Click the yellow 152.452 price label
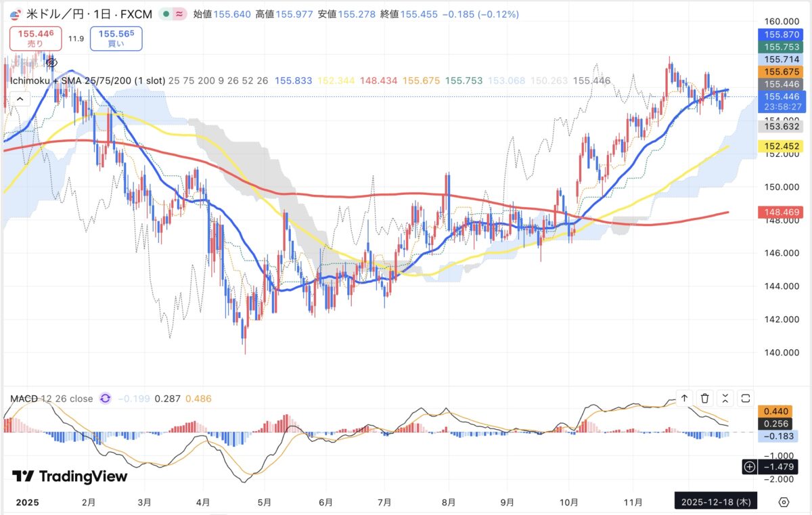 782,146
